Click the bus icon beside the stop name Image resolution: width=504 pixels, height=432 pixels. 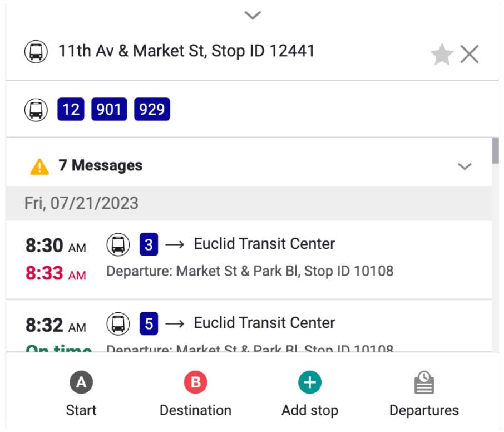(x=36, y=51)
